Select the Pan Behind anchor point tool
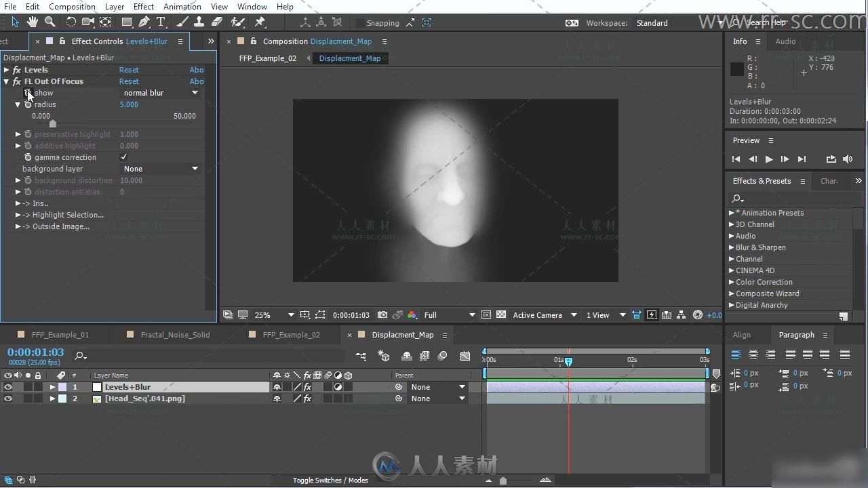868x488 pixels. (x=106, y=22)
